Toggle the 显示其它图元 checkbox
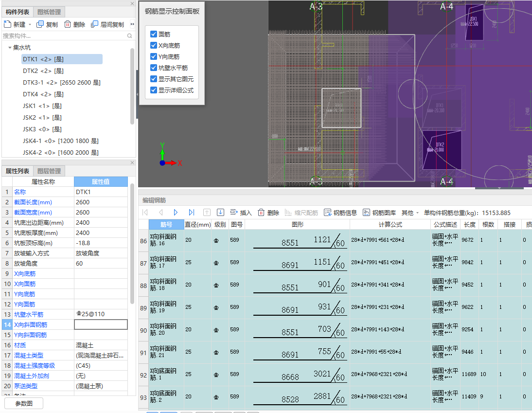 pos(154,79)
